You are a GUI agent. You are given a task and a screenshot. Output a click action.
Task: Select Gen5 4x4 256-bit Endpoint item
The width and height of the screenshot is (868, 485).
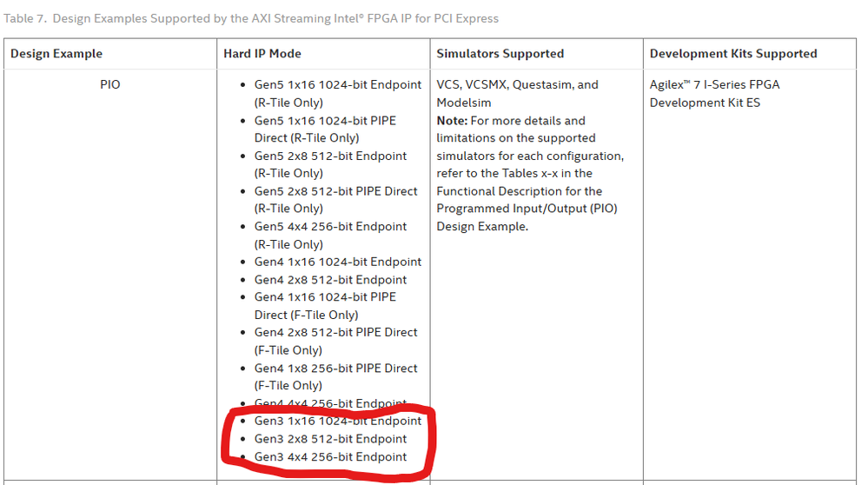(330, 227)
